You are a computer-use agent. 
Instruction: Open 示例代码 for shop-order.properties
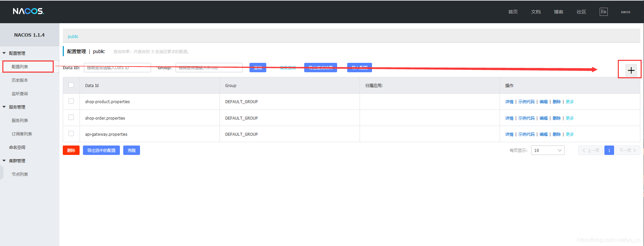(x=526, y=118)
